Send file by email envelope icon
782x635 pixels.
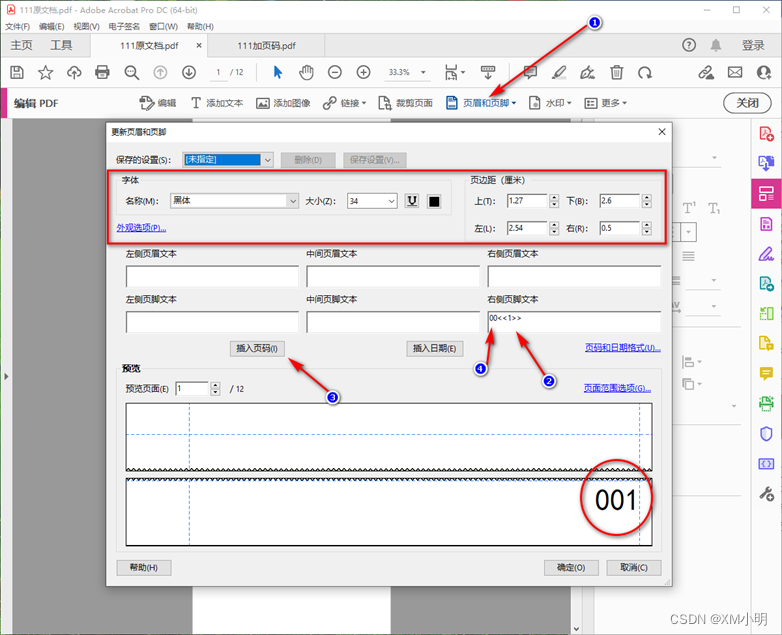pyautogui.click(x=735, y=73)
